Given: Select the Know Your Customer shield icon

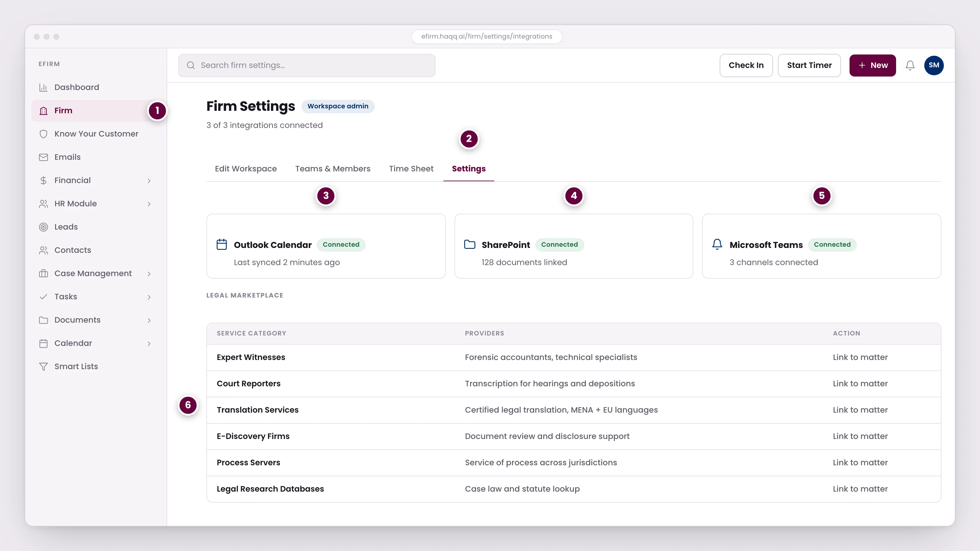Looking at the screenshot, I should (43, 134).
